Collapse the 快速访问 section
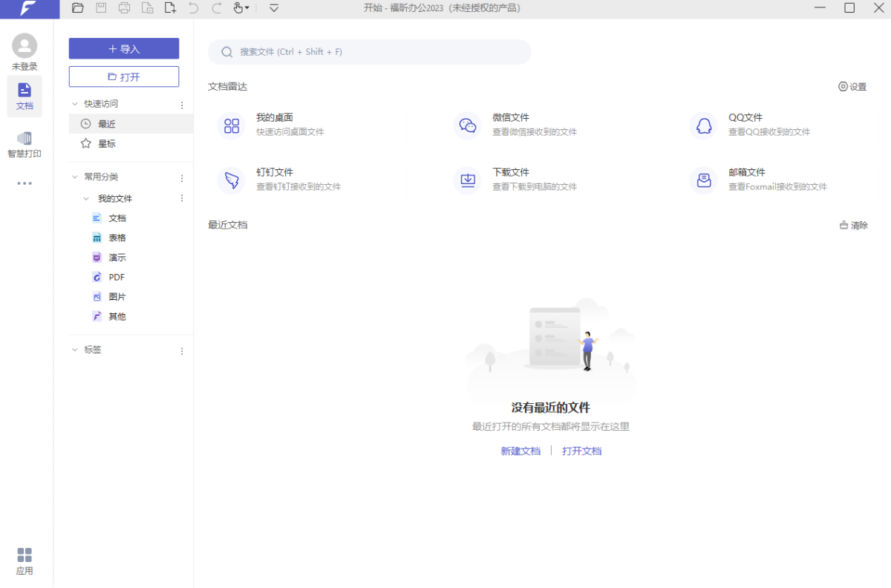The width and height of the screenshot is (891, 588). [x=74, y=104]
